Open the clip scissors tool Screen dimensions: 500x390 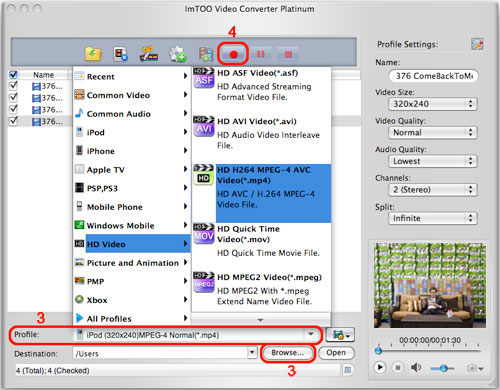148,54
